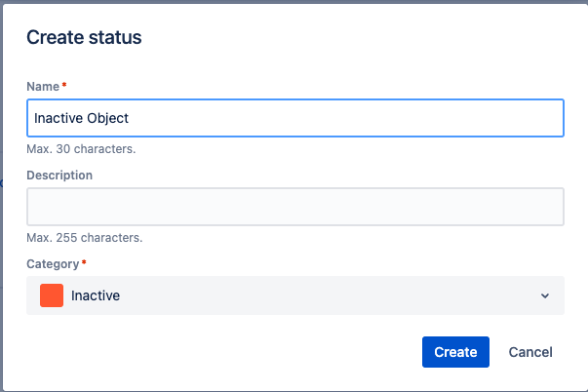The image size is (588, 392).
Task: Click the red asterisk beside Name
Action: pos(64,86)
